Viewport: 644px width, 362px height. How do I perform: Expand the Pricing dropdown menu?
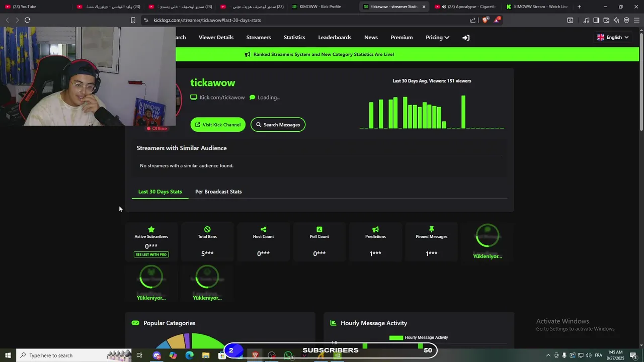coord(437,37)
